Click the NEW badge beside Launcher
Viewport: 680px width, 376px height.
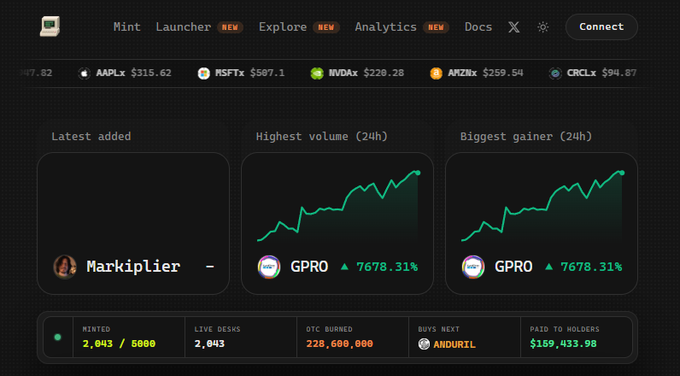(x=230, y=27)
